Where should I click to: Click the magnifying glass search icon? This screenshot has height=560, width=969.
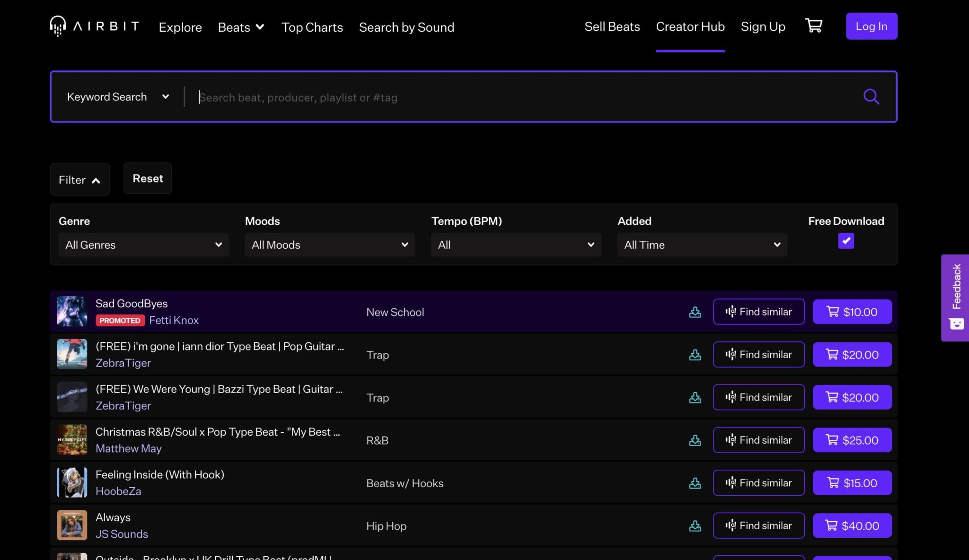coord(871,96)
